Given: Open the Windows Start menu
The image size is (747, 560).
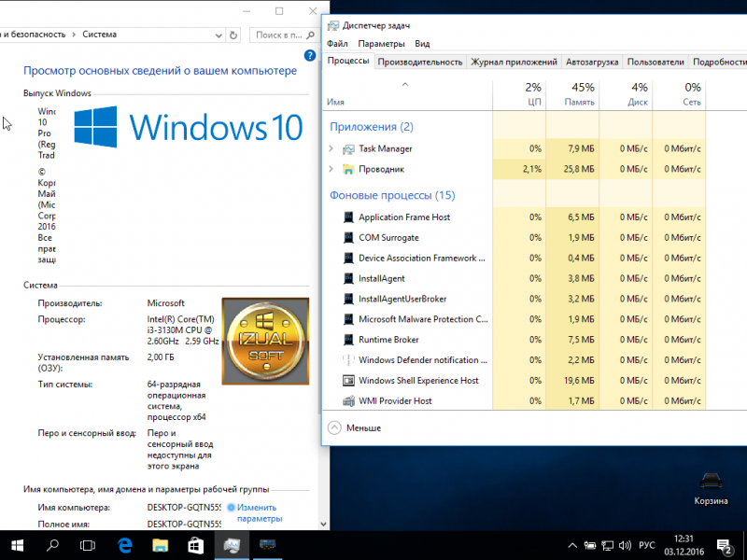Looking at the screenshot, I should (18, 545).
